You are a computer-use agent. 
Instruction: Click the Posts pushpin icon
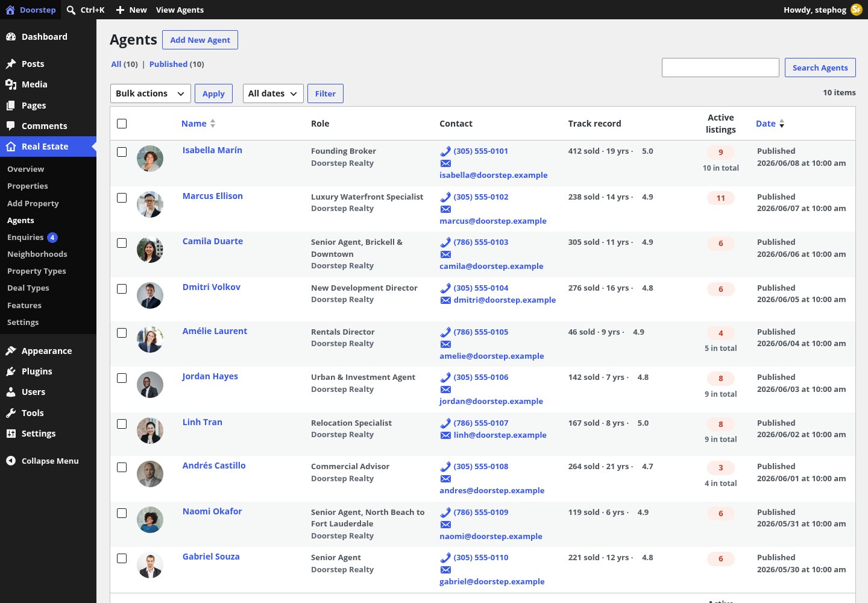[11, 64]
